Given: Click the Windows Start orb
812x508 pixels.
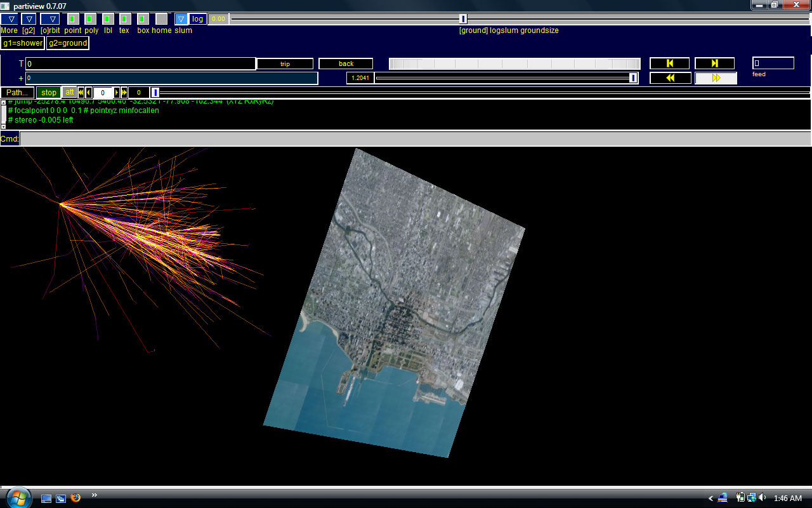Looking at the screenshot, I should point(17,496).
